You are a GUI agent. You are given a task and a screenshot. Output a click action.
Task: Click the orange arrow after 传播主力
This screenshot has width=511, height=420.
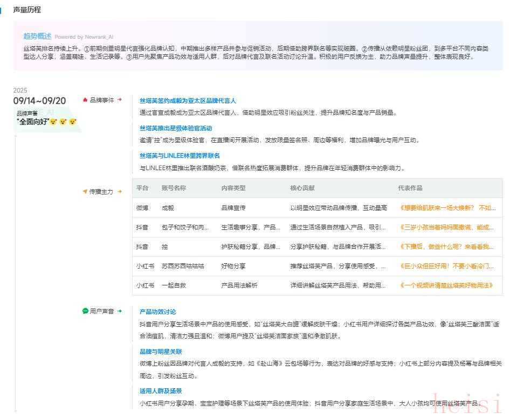[x=120, y=191]
